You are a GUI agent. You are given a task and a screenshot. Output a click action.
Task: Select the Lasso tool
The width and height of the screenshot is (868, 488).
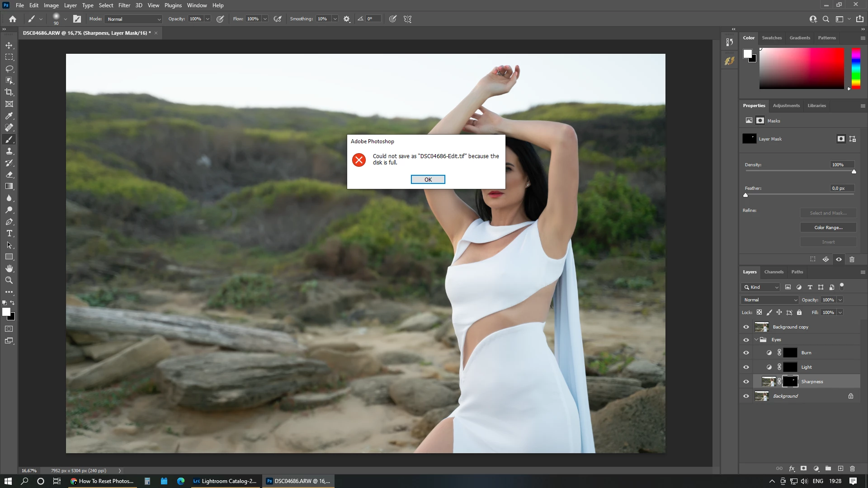tap(9, 69)
